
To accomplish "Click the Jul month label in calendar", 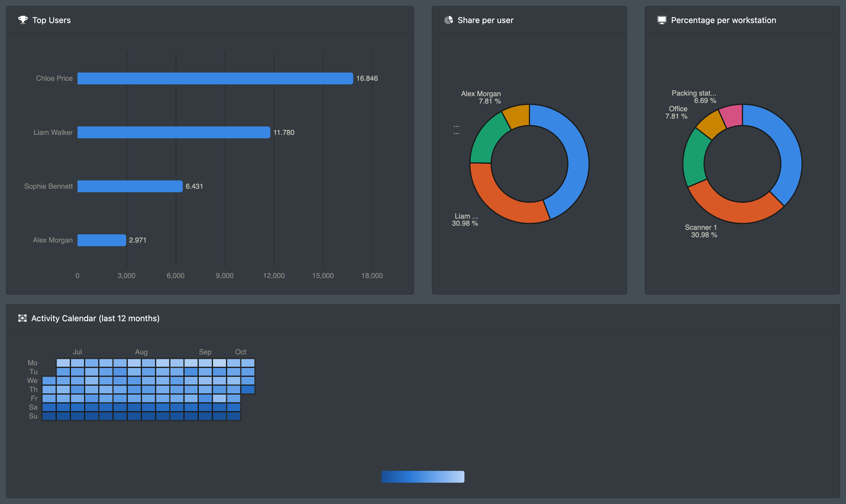I will pyautogui.click(x=77, y=352).
